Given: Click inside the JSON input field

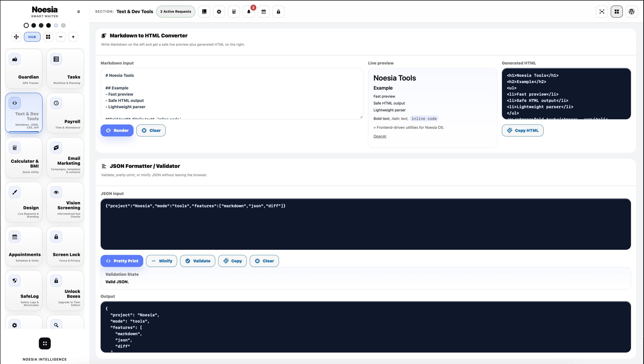Looking at the screenshot, I should (x=366, y=224).
